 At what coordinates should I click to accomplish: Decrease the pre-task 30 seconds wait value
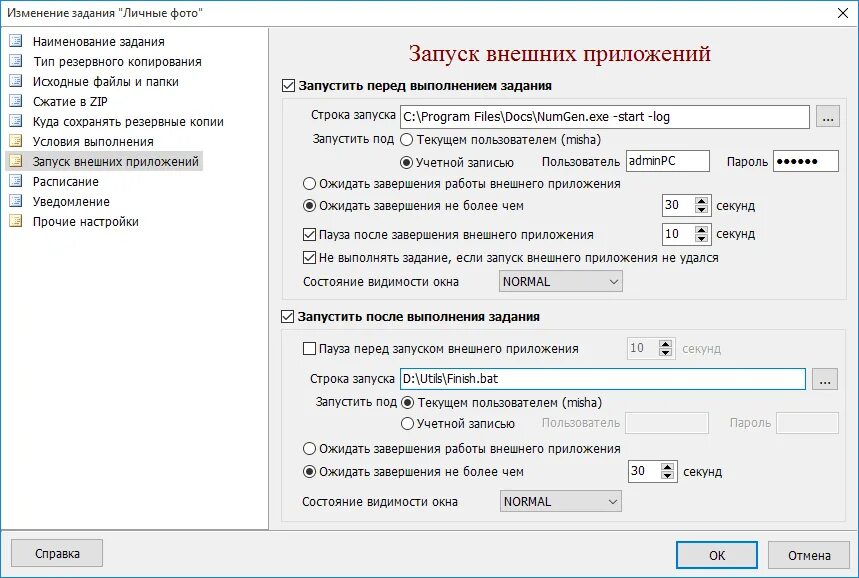tap(702, 210)
